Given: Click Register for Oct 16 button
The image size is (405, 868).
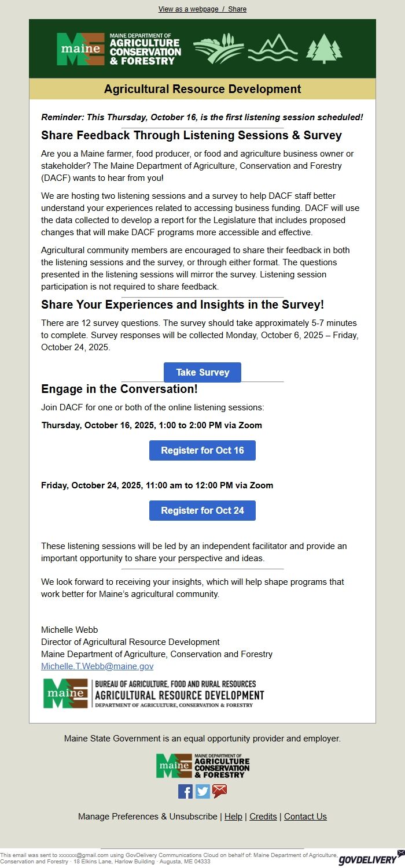Looking at the screenshot, I should (x=203, y=450).
